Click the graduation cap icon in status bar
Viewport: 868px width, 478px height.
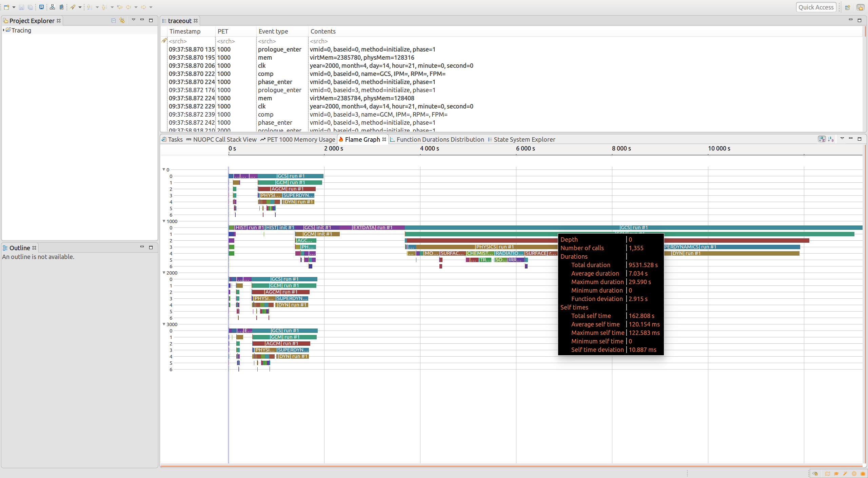[836, 474]
